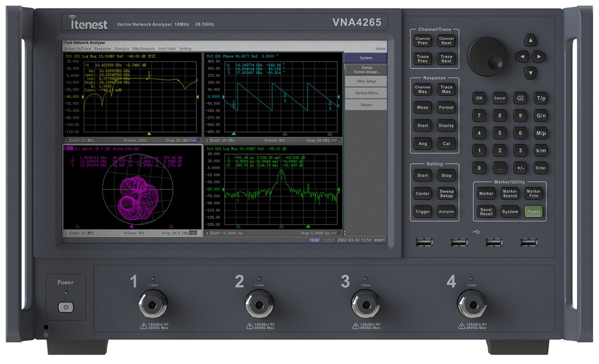Expand the Misc Setup submenu

coord(366,81)
